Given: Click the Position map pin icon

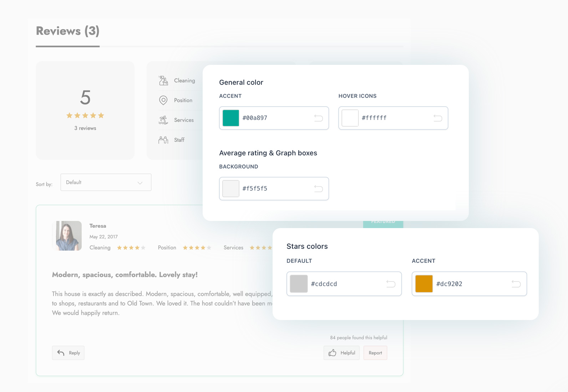Looking at the screenshot, I should [x=163, y=100].
